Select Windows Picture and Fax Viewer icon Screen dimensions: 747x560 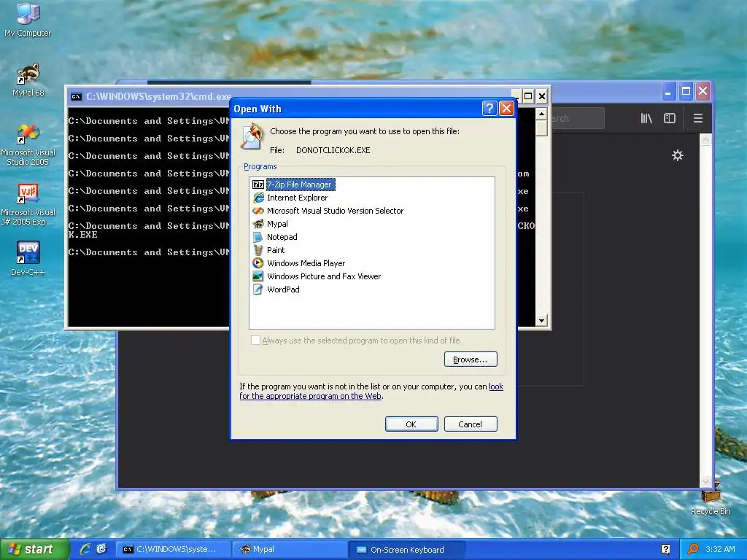click(x=258, y=276)
